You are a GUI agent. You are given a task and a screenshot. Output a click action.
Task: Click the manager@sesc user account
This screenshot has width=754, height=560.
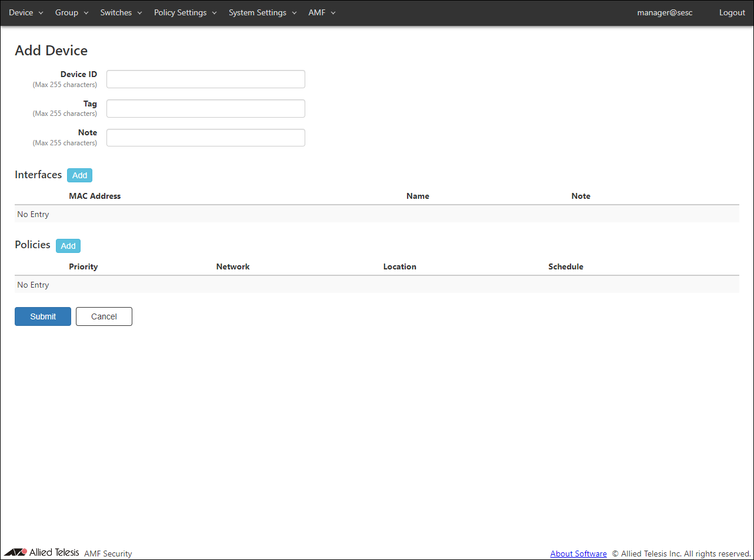click(665, 13)
